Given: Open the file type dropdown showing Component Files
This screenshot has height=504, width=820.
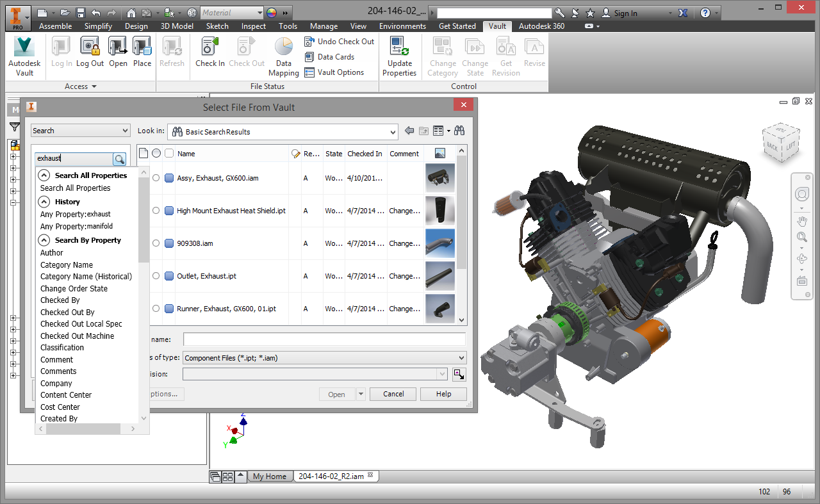Looking at the screenshot, I should (325, 358).
